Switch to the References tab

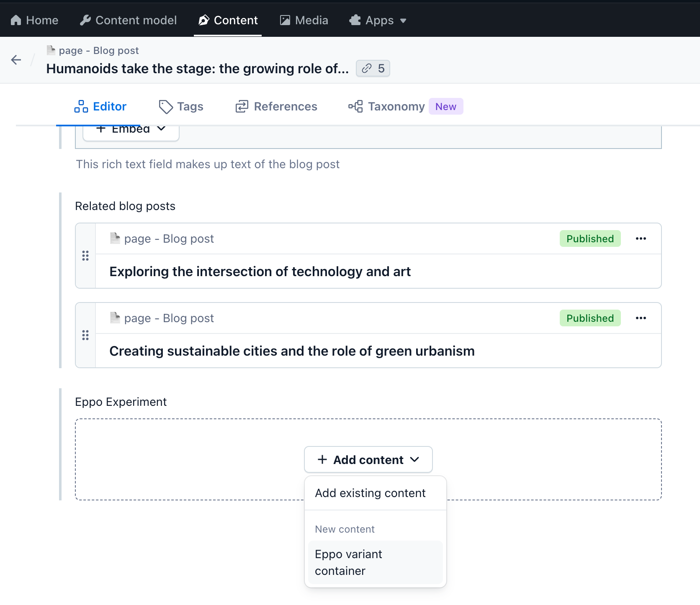pyautogui.click(x=276, y=107)
